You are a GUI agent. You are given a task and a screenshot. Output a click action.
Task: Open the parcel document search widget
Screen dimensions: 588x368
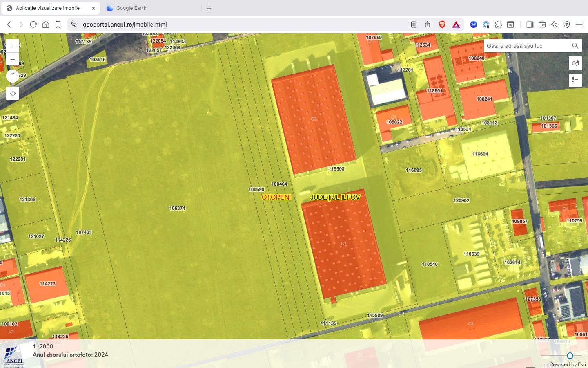(575, 63)
